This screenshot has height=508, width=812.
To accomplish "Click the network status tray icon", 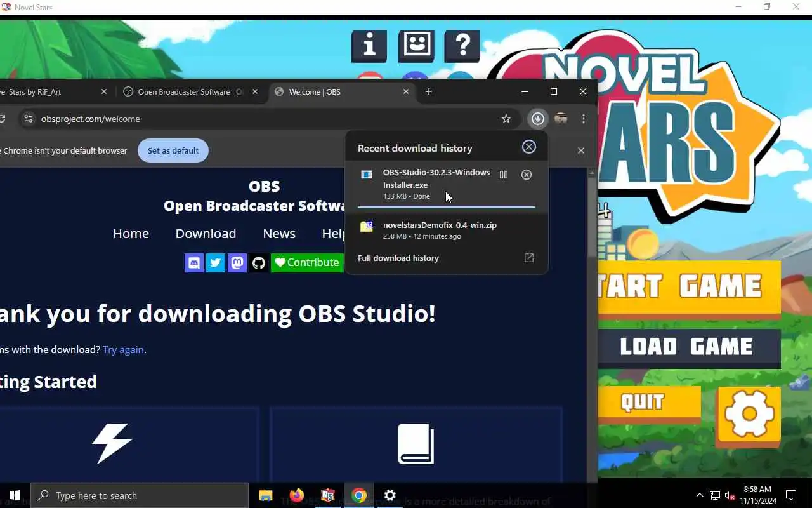I will 715,495.
